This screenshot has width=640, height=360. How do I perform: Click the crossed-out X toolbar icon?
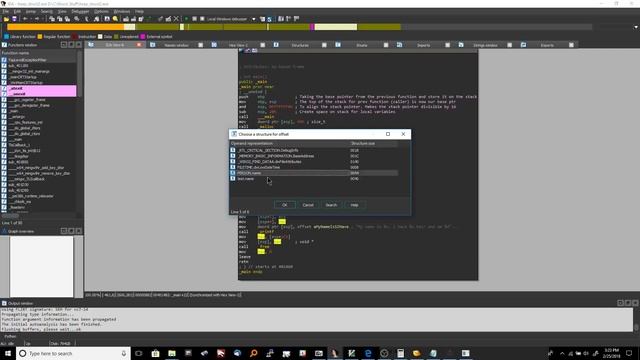pyautogui.click(x=176, y=19)
